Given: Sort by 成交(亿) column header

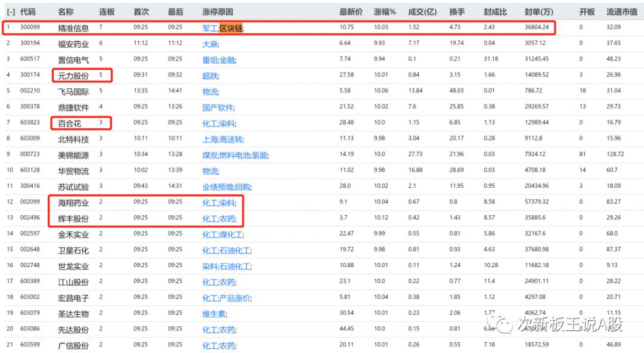Looking at the screenshot, I should tap(423, 12).
